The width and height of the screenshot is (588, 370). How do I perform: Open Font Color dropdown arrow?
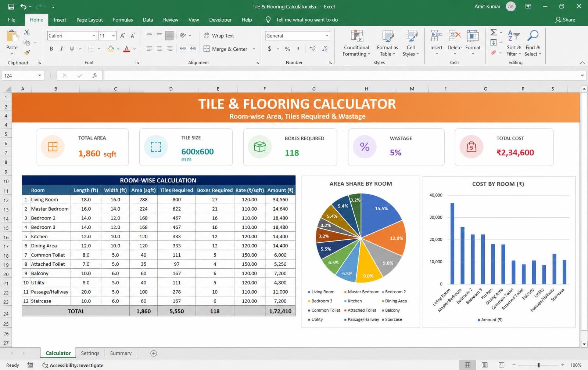(x=135, y=49)
